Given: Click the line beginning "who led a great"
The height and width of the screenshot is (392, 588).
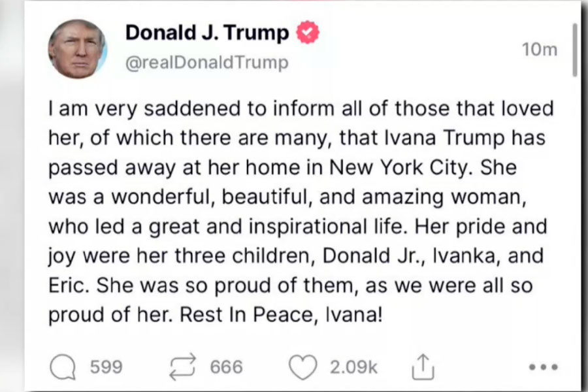Looking at the screenshot, I should tap(299, 225).
